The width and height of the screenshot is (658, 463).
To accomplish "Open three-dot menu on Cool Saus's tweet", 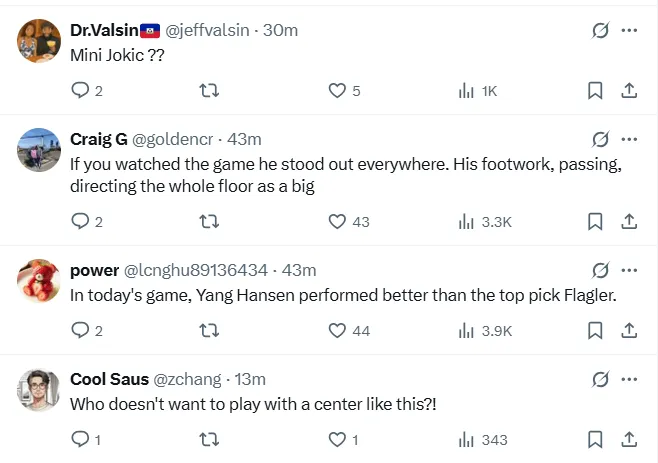I will pyautogui.click(x=629, y=379).
